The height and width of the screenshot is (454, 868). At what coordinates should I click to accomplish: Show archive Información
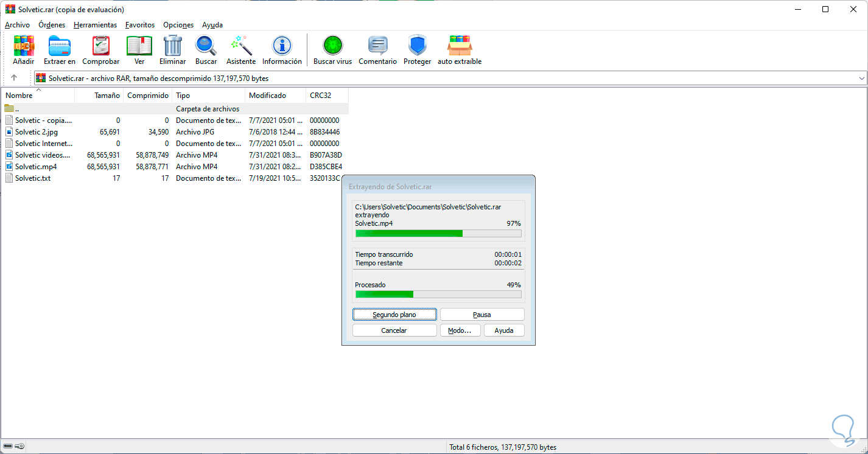click(282, 46)
